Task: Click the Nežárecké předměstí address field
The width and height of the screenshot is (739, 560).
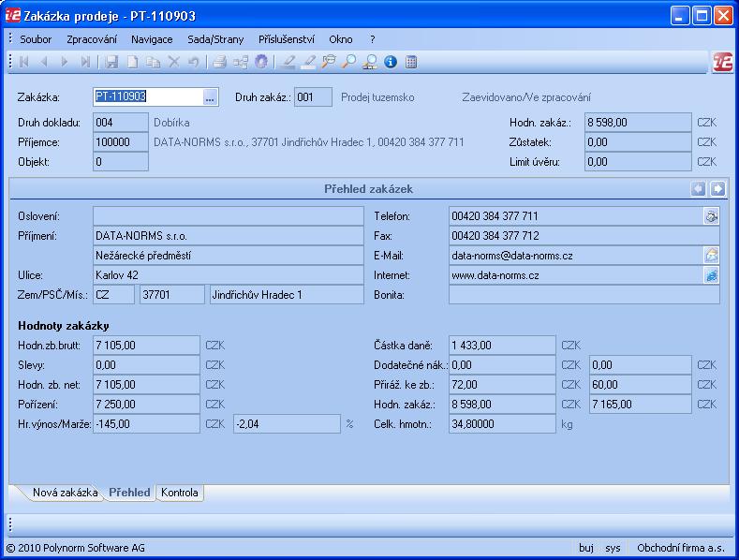Action: 229,255
